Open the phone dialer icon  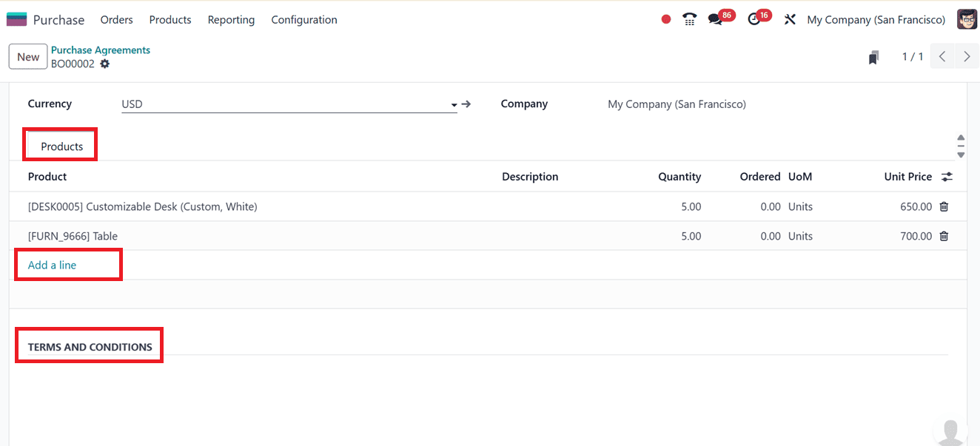(x=689, y=19)
